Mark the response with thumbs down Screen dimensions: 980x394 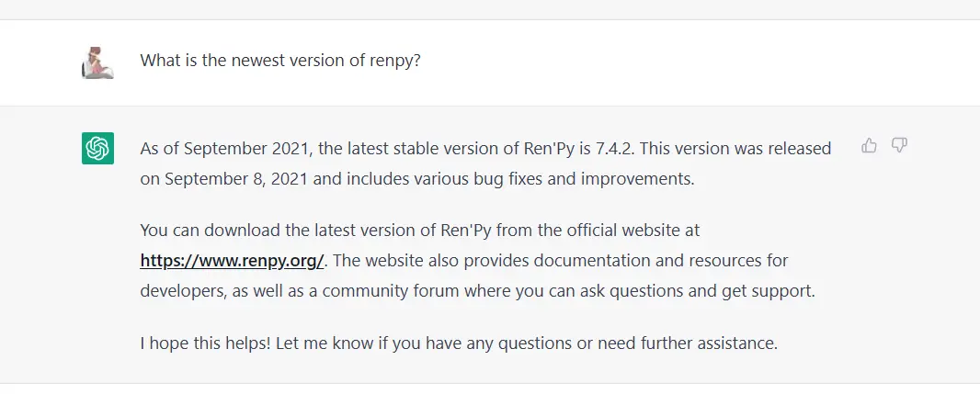[899, 146]
